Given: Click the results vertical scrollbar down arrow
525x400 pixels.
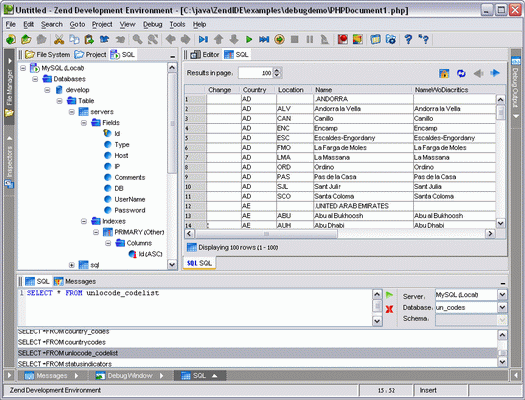Looking at the screenshot, I should [x=501, y=223].
